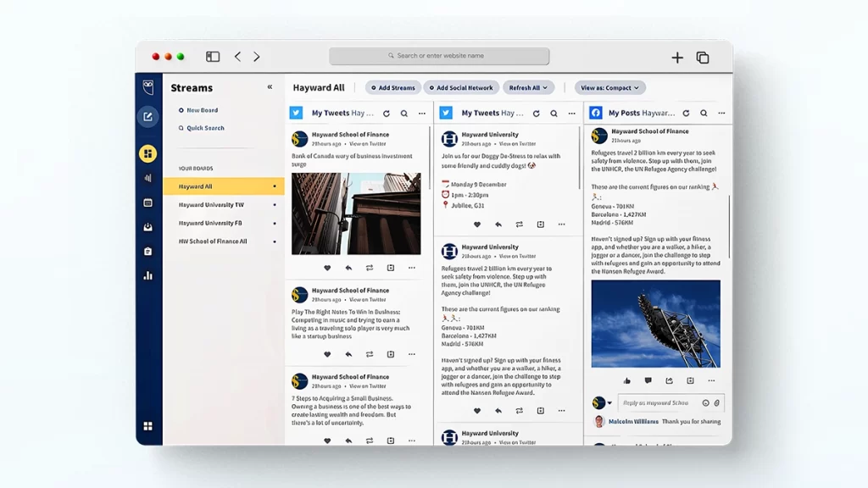Like the Bank of Canada tweet
Viewport: 868px width, 488px height.
(x=327, y=268)
